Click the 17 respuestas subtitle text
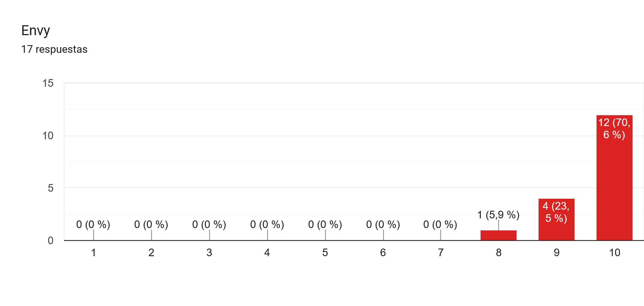The image size is (644, 306). pos(54,49)
